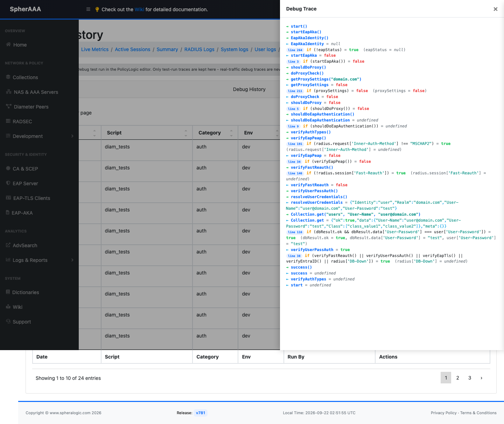Click the Home sidebar icon

point(8,44)
